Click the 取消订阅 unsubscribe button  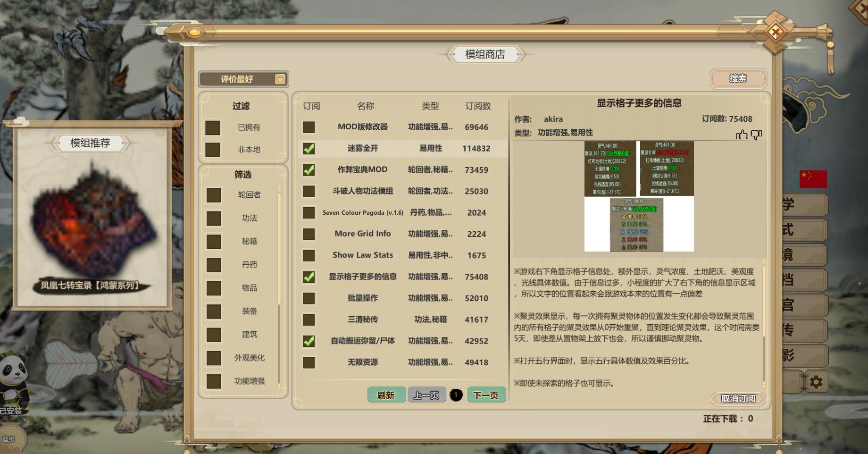pos(738,399)
